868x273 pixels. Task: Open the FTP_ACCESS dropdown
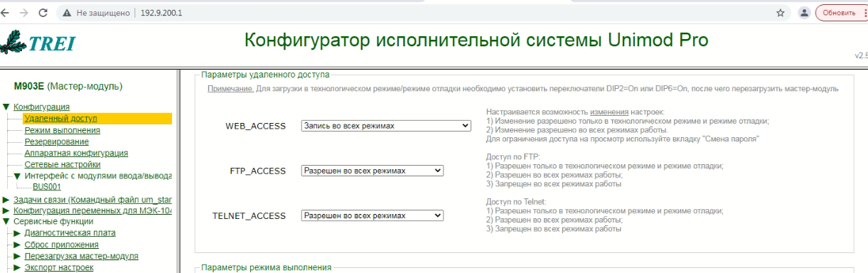(x=372, y=171)
